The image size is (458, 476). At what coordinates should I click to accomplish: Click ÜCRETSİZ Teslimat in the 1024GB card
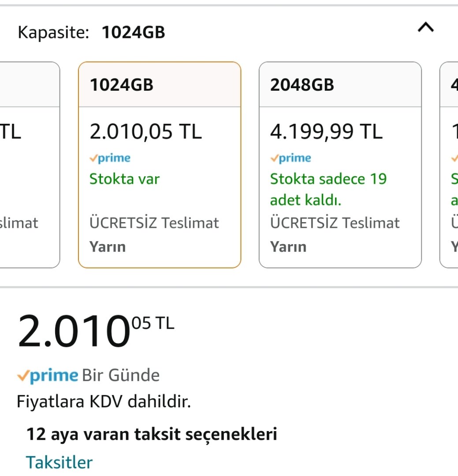click(x=154, y=223)
